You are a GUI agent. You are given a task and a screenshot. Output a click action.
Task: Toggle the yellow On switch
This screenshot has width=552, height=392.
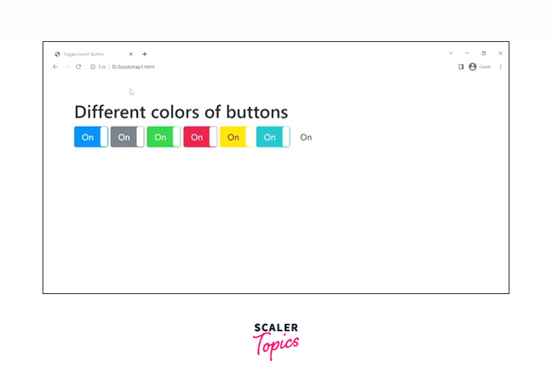point(237,137)
